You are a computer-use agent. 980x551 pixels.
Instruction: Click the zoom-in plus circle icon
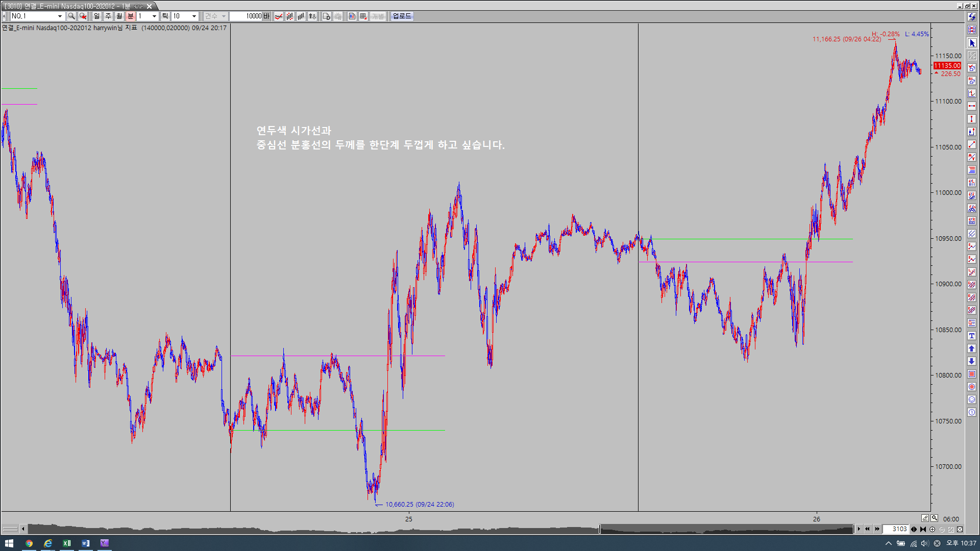933,530
